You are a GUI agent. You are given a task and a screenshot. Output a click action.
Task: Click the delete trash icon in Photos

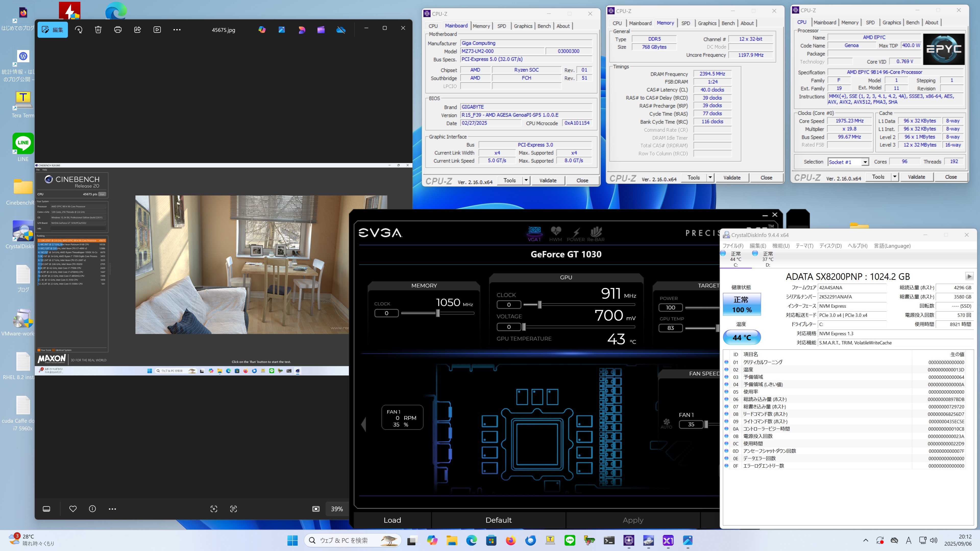point(98,30)
